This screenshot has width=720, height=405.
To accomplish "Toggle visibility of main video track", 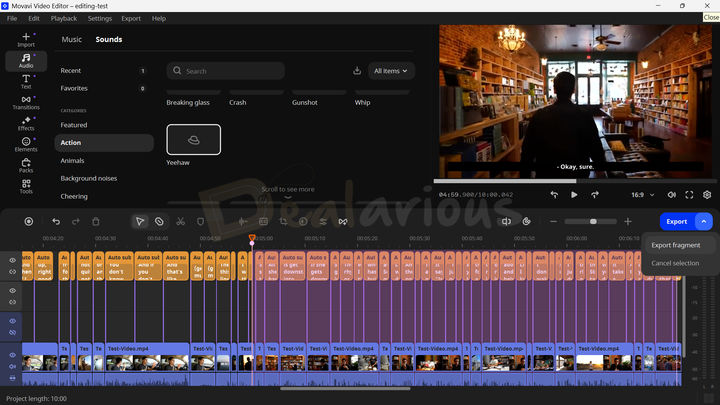I will pyautogui.click(x=12, y=354).
